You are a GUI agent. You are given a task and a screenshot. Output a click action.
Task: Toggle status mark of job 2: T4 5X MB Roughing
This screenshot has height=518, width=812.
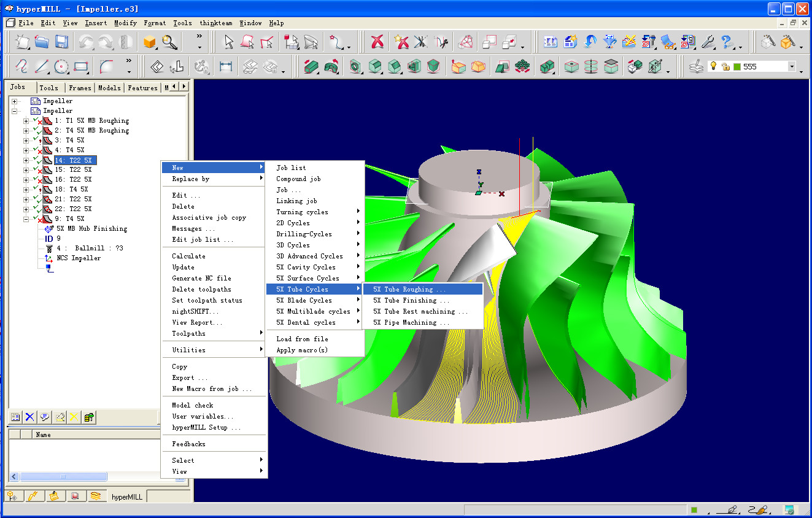point(37,131)
